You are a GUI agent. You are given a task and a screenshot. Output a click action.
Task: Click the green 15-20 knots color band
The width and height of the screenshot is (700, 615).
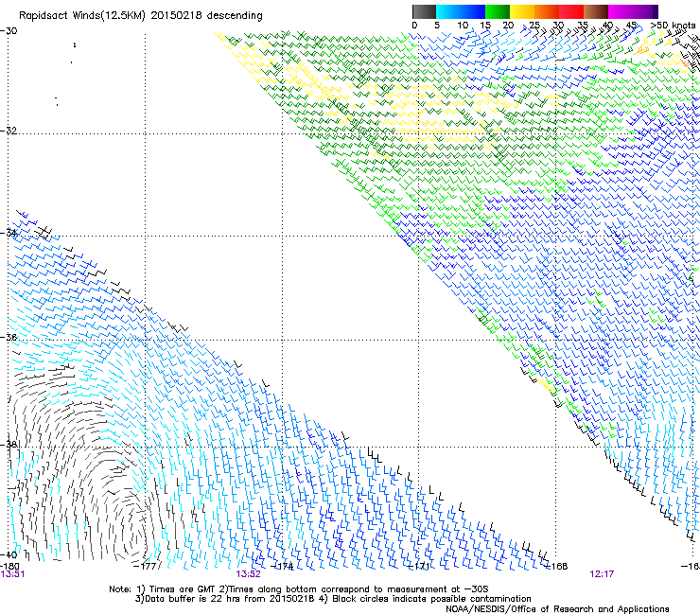click(498, 11)
